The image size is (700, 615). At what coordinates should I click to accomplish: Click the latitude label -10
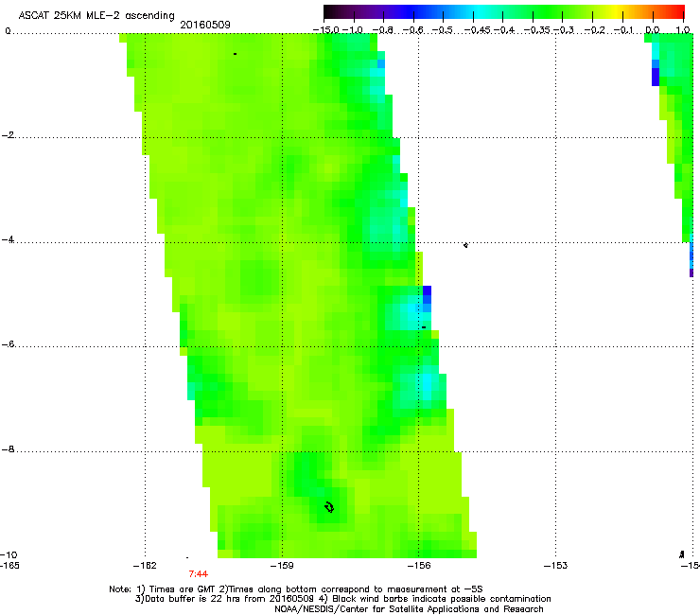(9, 555)
